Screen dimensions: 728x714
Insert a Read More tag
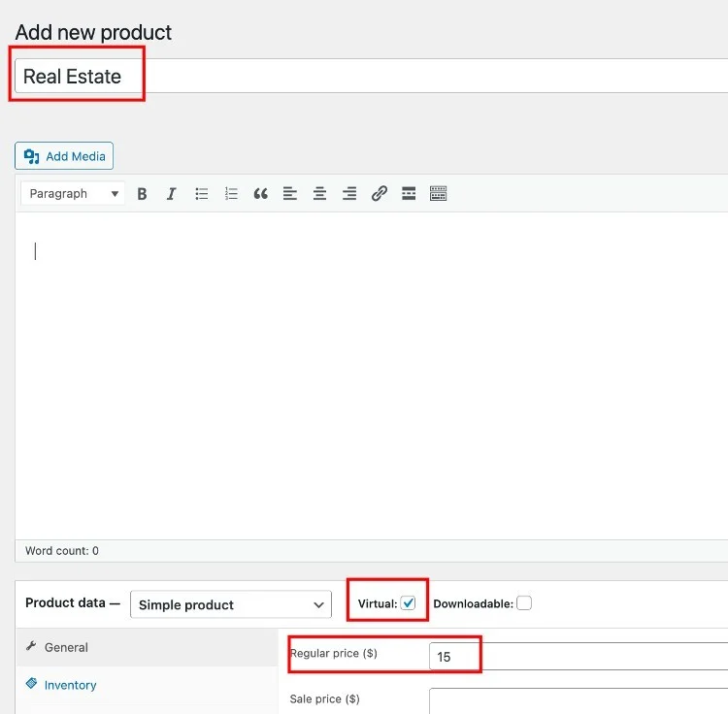coord(409,193)
